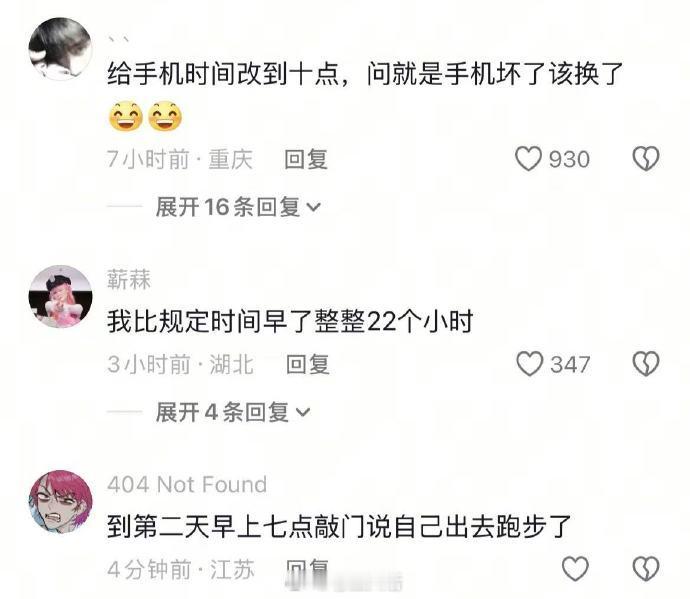The height and width of the screenshot is (599, 690).
Task: Like the 靳菻 comment with 347 likes
Action: coord(529,364)
